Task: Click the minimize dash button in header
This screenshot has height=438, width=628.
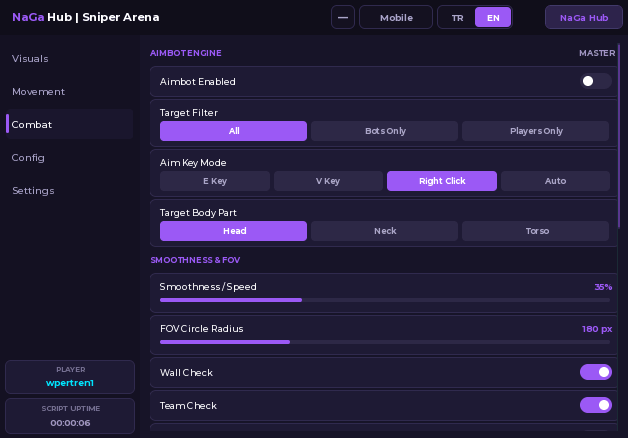Action: point(343,18)
